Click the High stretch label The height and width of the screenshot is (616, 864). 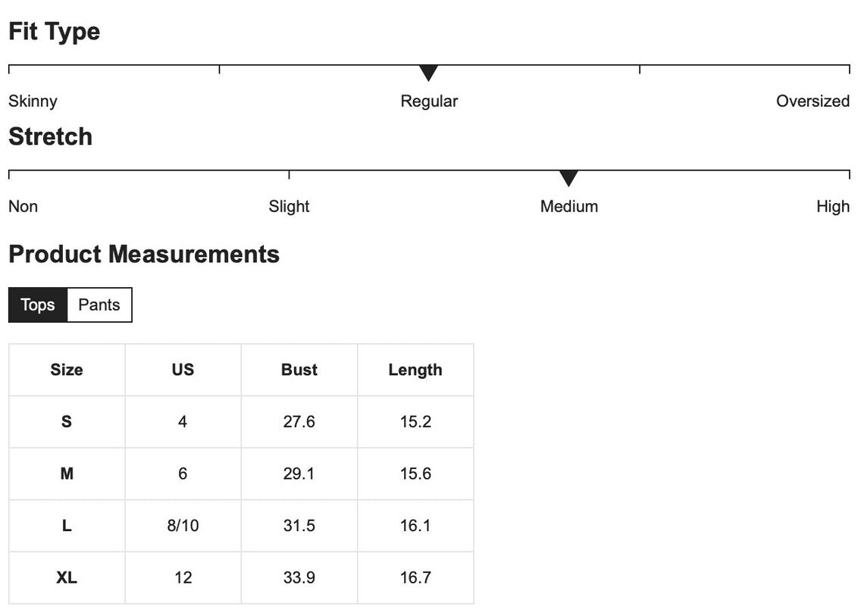(x=833, y=206)
